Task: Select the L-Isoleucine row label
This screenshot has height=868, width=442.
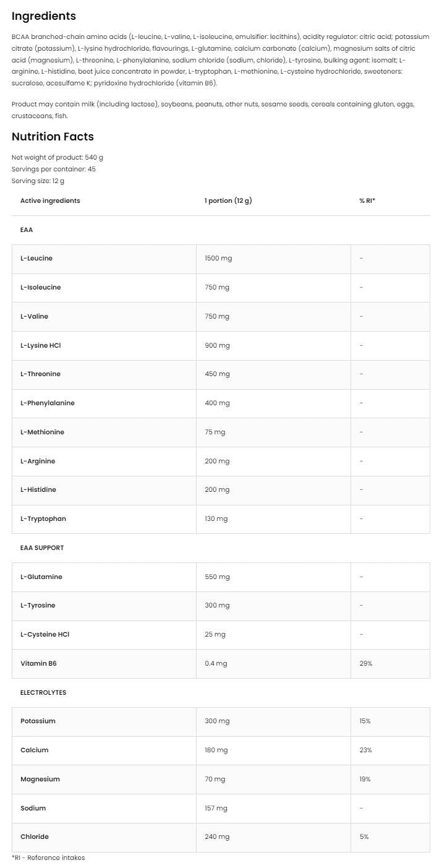Action: [x=41, y=287]
